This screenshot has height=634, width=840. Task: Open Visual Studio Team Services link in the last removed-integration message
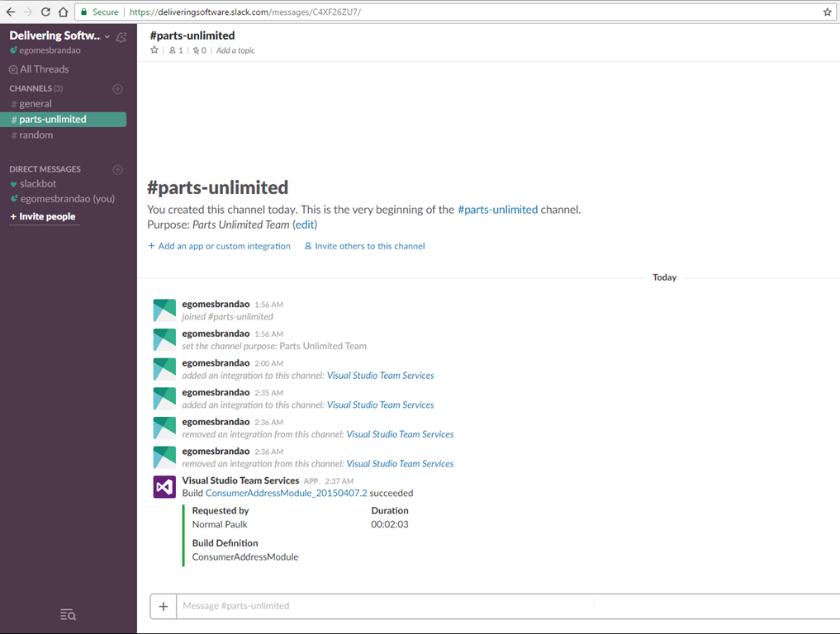401,464
